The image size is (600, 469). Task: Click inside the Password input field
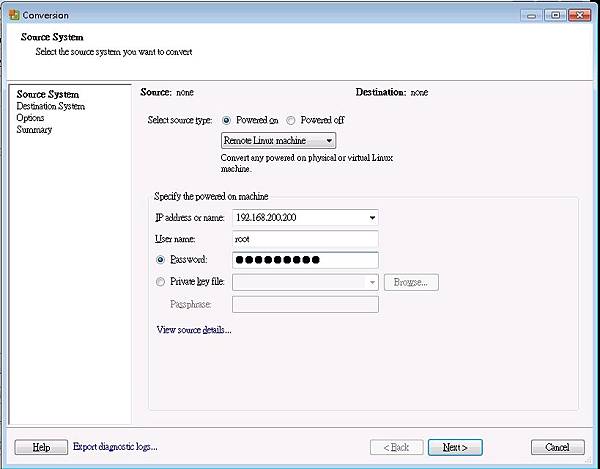coord(305,260)
